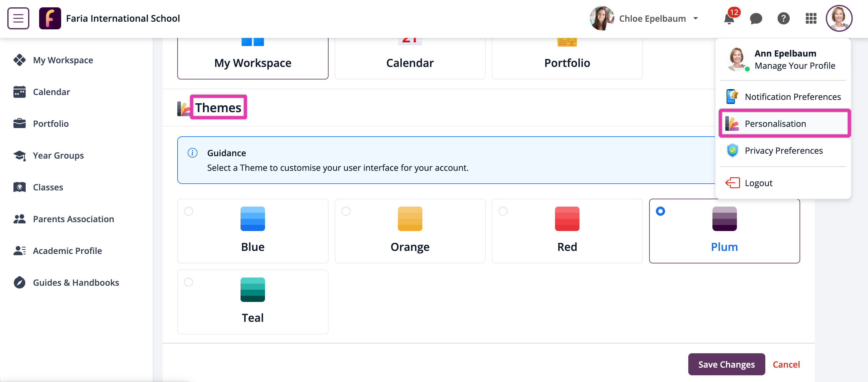The height and width of the screenshot is (382, 868).
Task: Click the Guides & Handbooks compass icon
Action: point(20,283)
